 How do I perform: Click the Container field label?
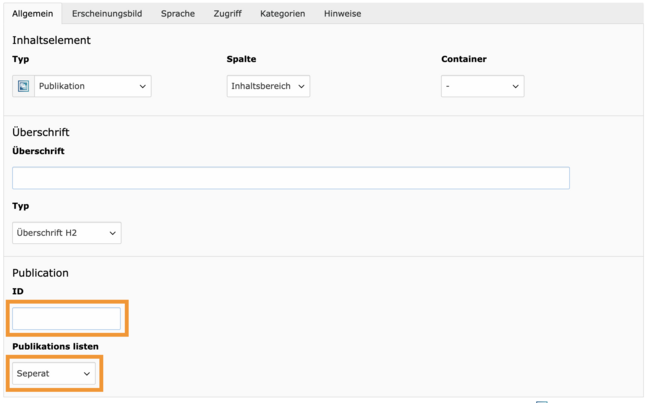[x=464, y=59]
